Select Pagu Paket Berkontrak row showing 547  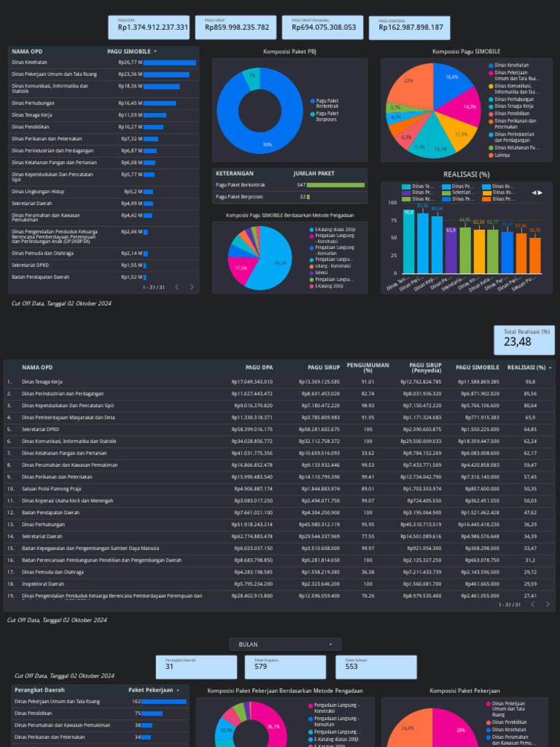(x=290, y=185)
